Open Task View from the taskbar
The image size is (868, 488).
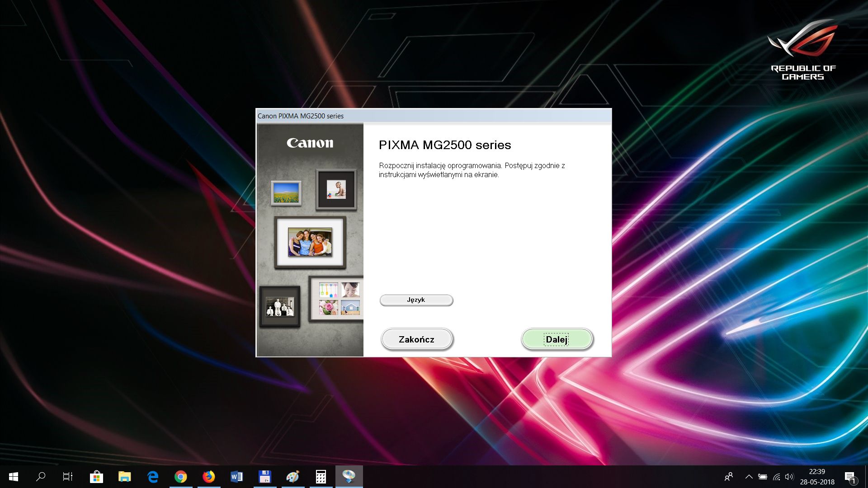click(67, 477)
